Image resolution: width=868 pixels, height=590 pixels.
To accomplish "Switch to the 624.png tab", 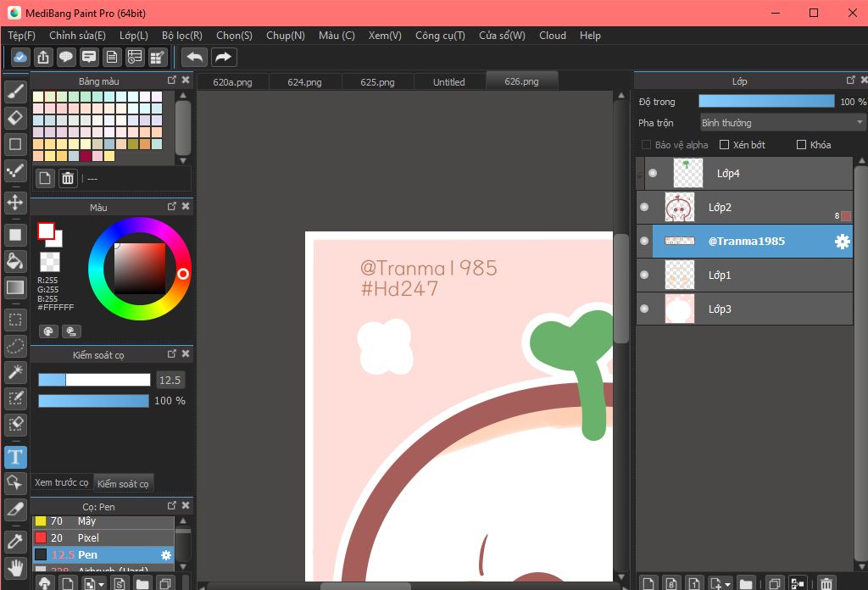I will pyautogui.click(x=304, y=82).
